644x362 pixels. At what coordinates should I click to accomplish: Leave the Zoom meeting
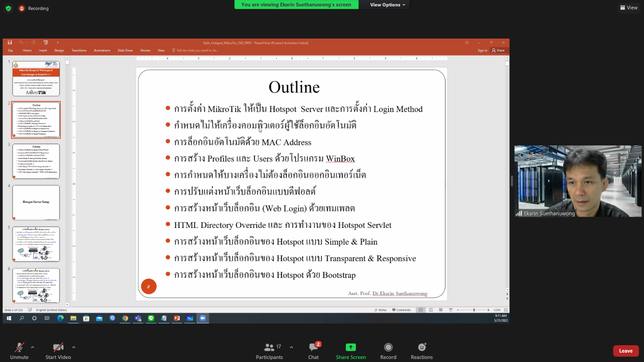pyautogui.click(x=626, y=351)
